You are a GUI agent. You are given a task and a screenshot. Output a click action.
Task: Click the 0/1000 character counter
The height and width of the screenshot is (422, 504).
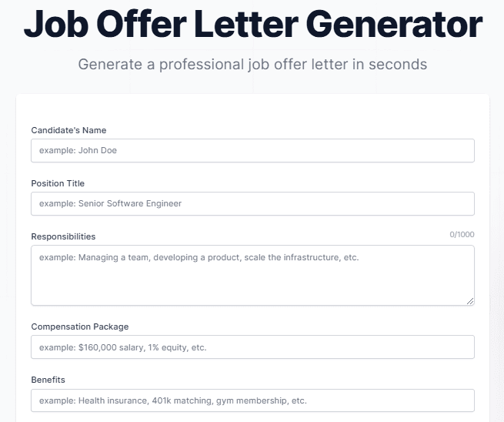pyautogui.click(x=462, y=235)
